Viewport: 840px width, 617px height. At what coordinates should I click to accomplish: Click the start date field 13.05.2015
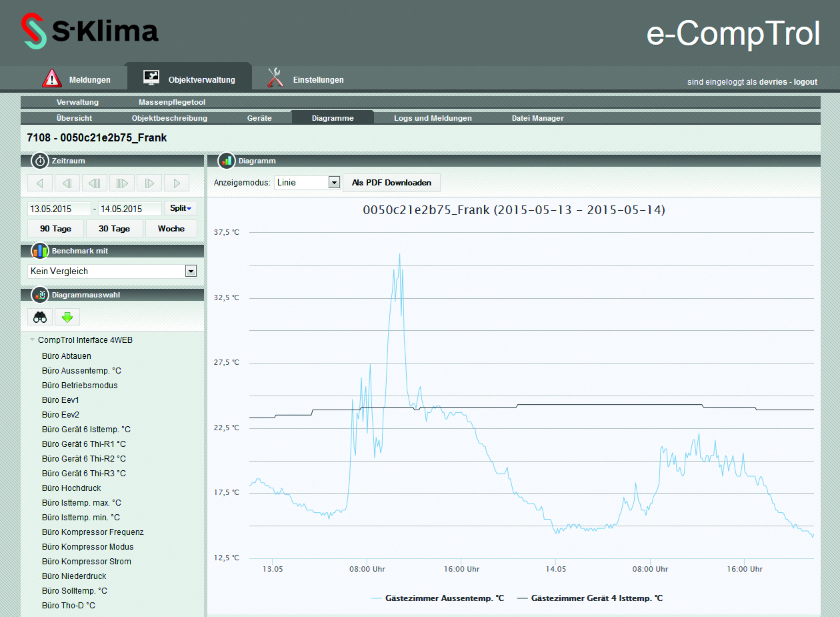(x=59, y=209)
